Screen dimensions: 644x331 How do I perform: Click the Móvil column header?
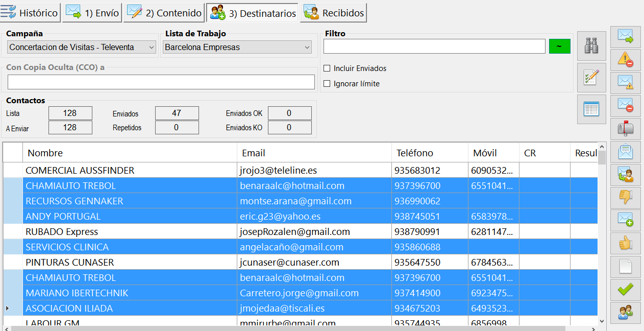click(x=493, y=153)
